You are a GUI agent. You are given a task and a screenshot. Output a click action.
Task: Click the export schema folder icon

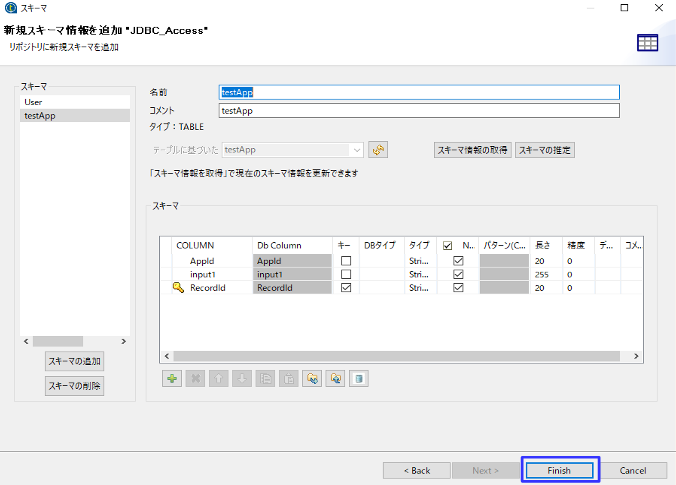[335, 379]
